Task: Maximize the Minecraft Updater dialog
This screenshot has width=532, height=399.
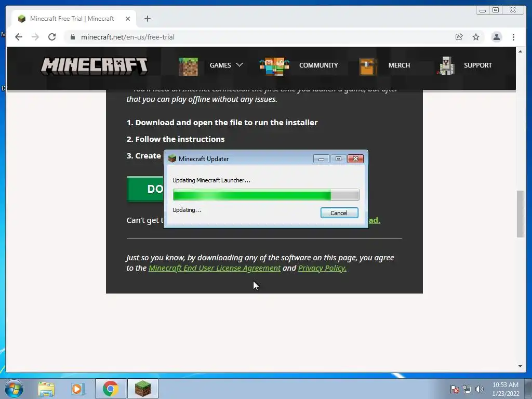Action: point(338,159)
